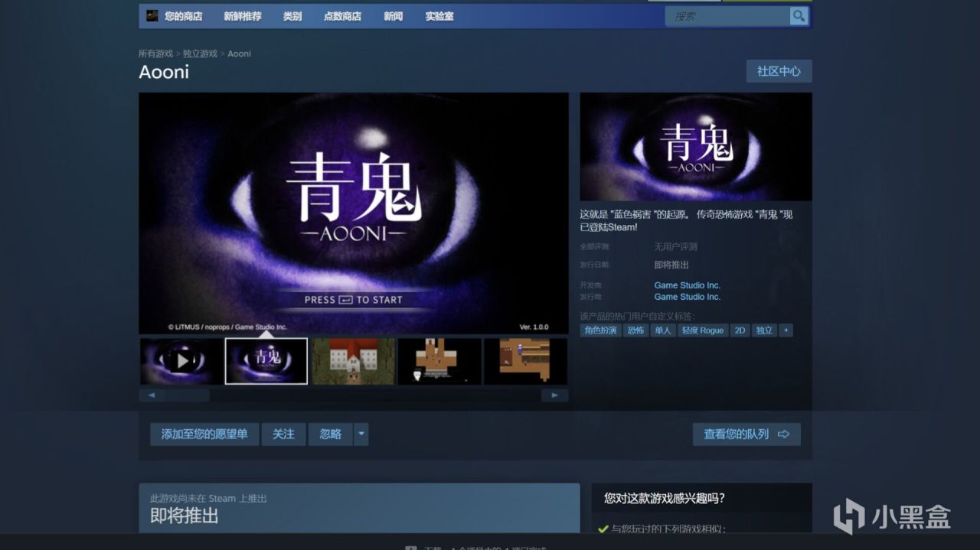Select the 独立 tag
This screenshot has height=550, width=980.
(x=764, y=330)
